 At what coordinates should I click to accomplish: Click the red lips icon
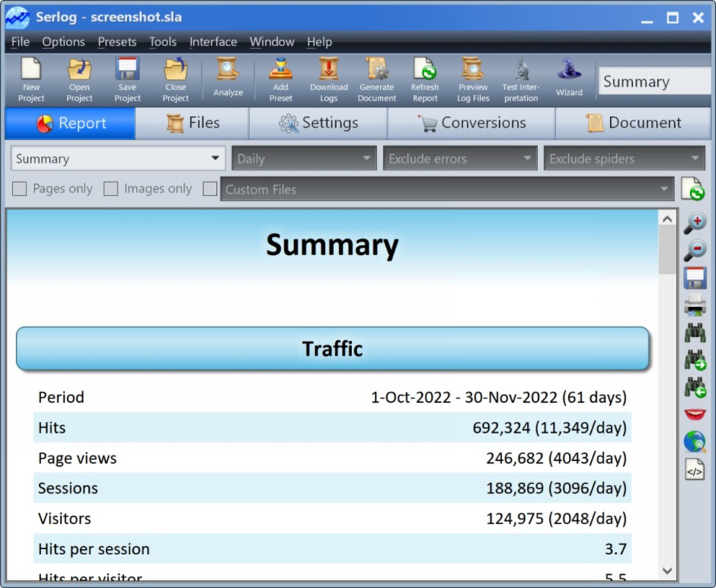[695, 414]
